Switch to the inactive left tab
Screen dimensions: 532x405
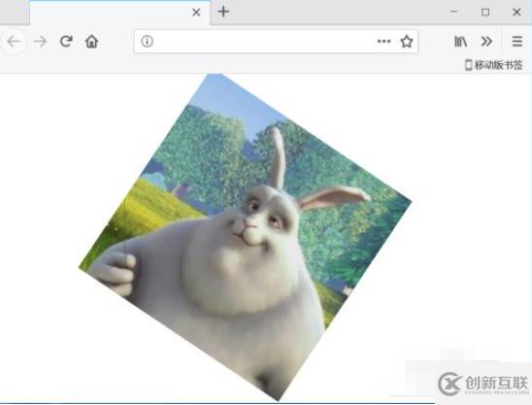click(15, 13)
